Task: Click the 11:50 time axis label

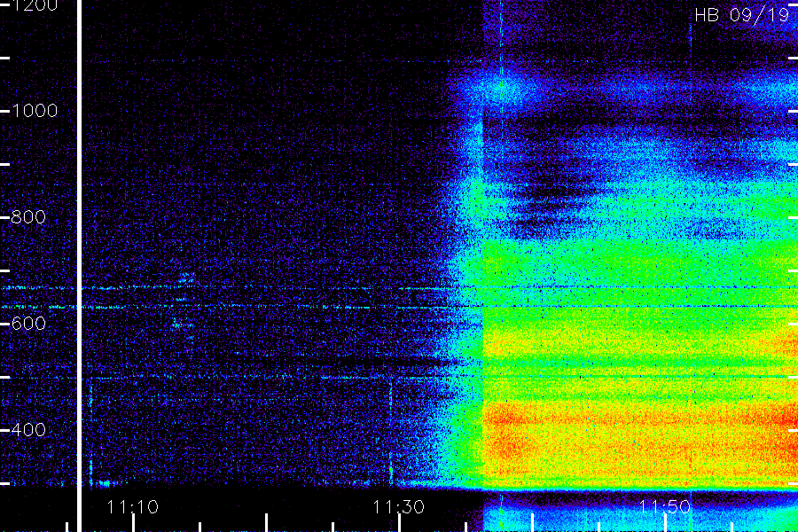Action: coord(665,507)
